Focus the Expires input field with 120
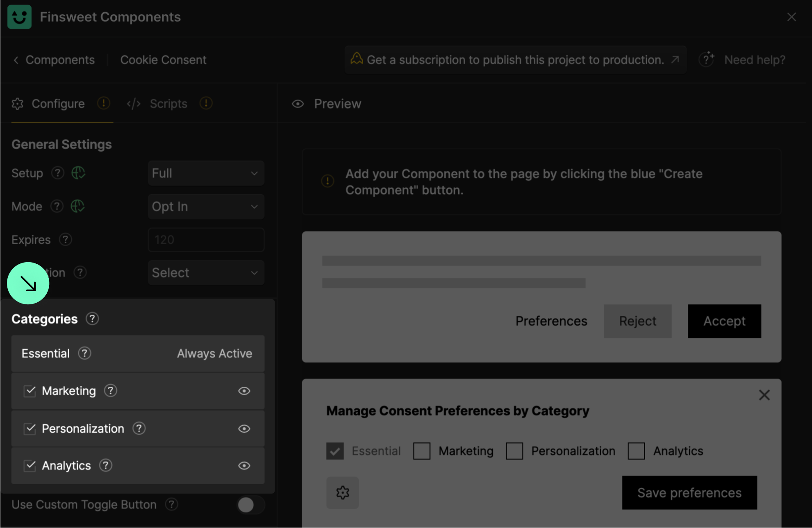Viewport: 812px width, 528px height. coord(206,240)
